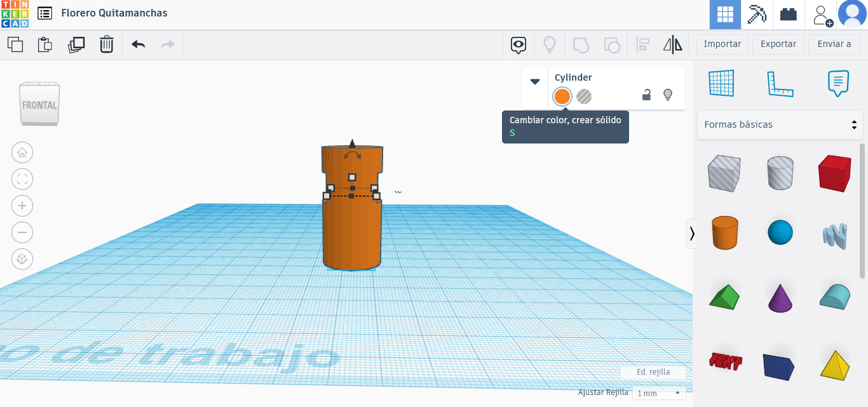The height and width of the screenshot is (407, 868).
Task: Select the purple Cone shape
Action: (x=780, y=298)
